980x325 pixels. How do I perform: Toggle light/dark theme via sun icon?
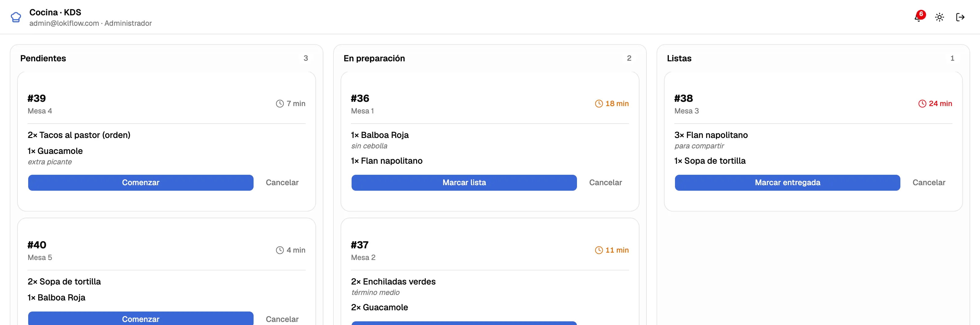tap(940, 17)
